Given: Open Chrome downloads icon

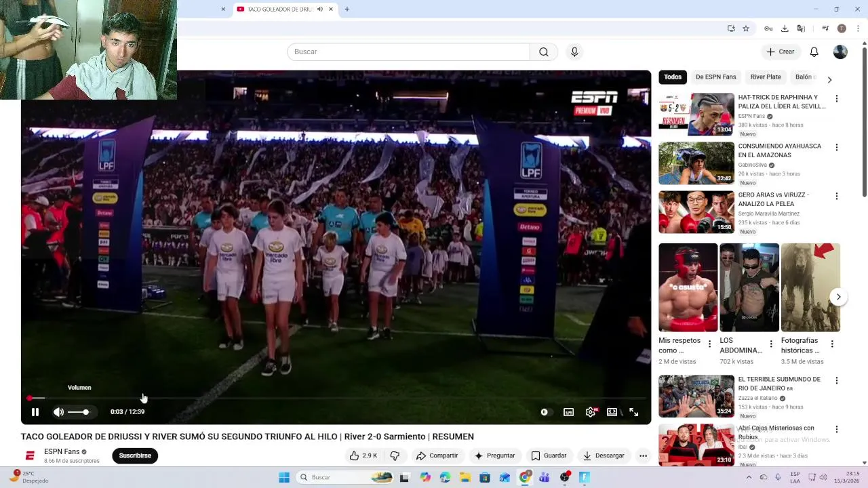Looking at the screenshot, I should (785, 28).
